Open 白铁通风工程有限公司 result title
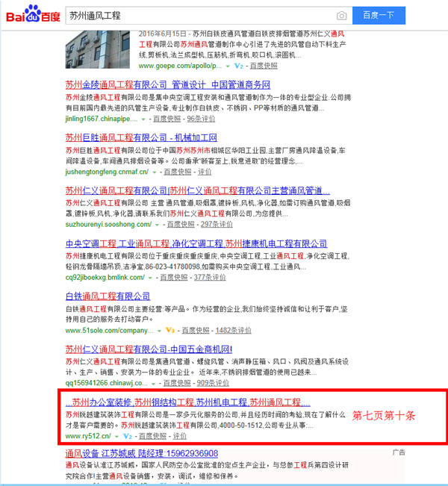The height and width of the screenshot is (486, 448). (108, 296)
